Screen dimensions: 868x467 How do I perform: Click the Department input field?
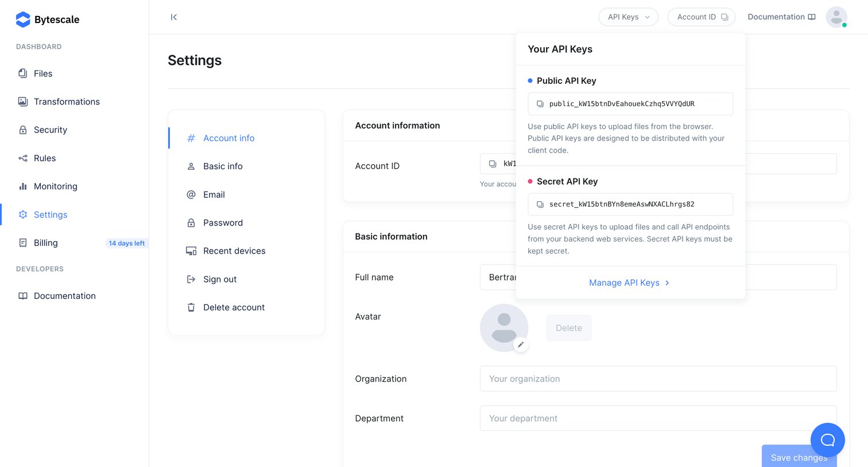coord(658,418)
